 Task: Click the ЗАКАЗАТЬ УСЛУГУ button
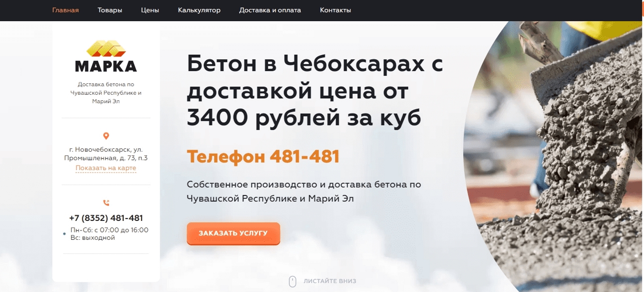[x=233, y=233]
